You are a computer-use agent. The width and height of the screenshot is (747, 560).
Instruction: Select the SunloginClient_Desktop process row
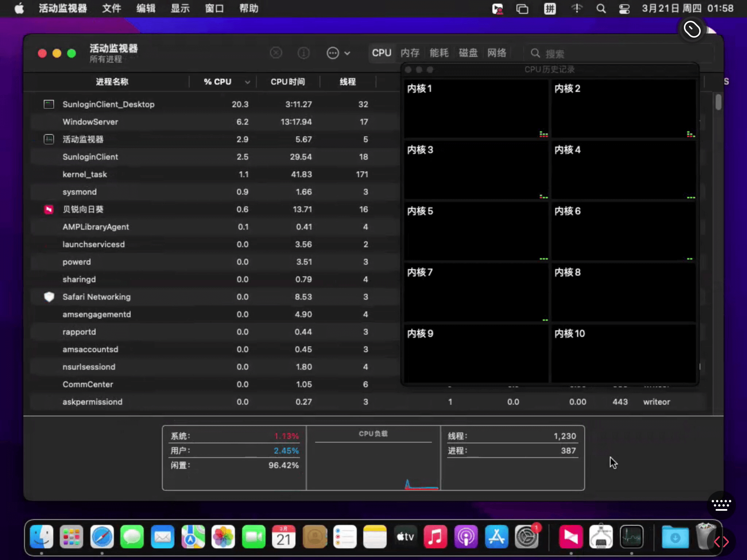[215, 104]
